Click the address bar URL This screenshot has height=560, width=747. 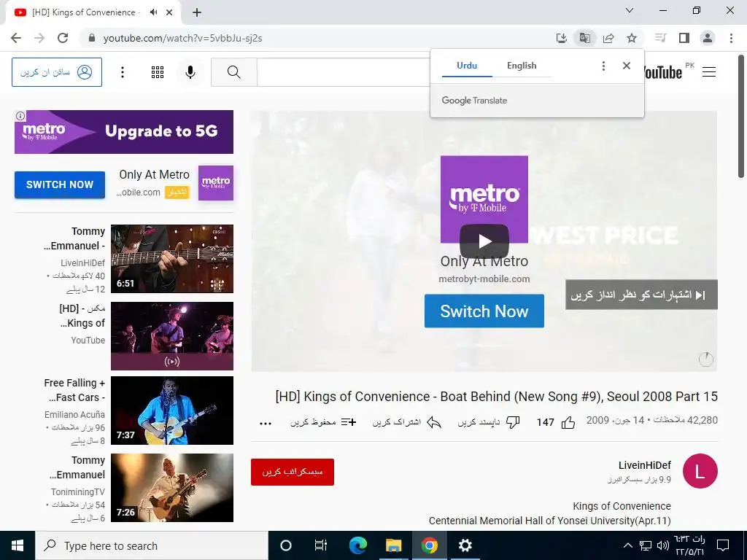tap(182, 38)
